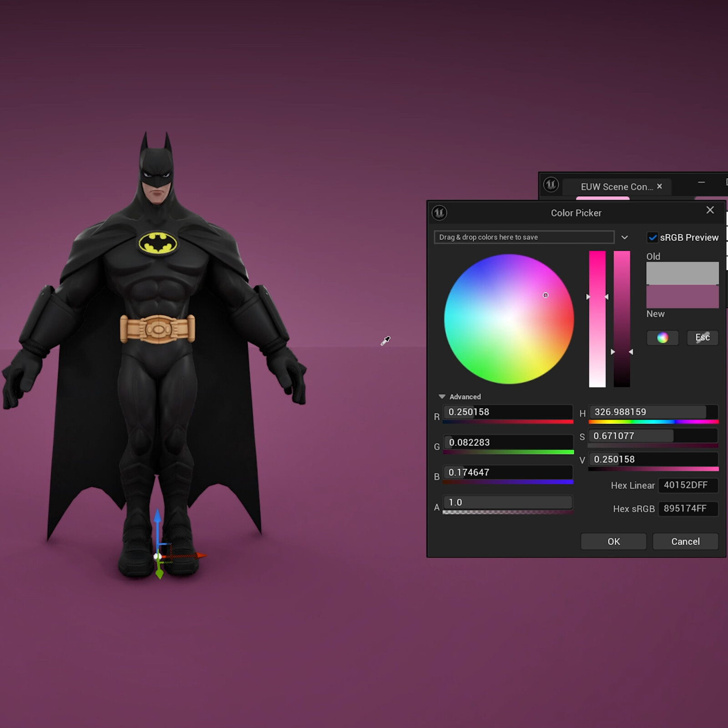Collapse the Advanced section
Image resolution: width=728 pixels, height=728 pixels.
pos(442,397)
